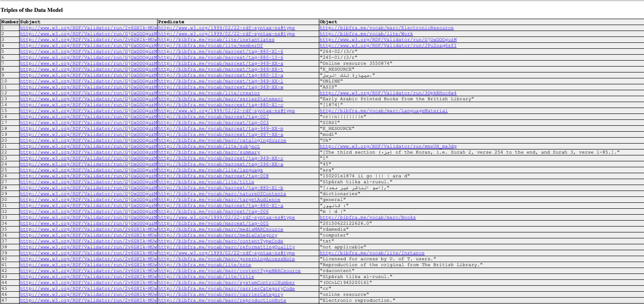Open the ElectronicResource object link
Viewport: 644px width, 304px height.
386,28
